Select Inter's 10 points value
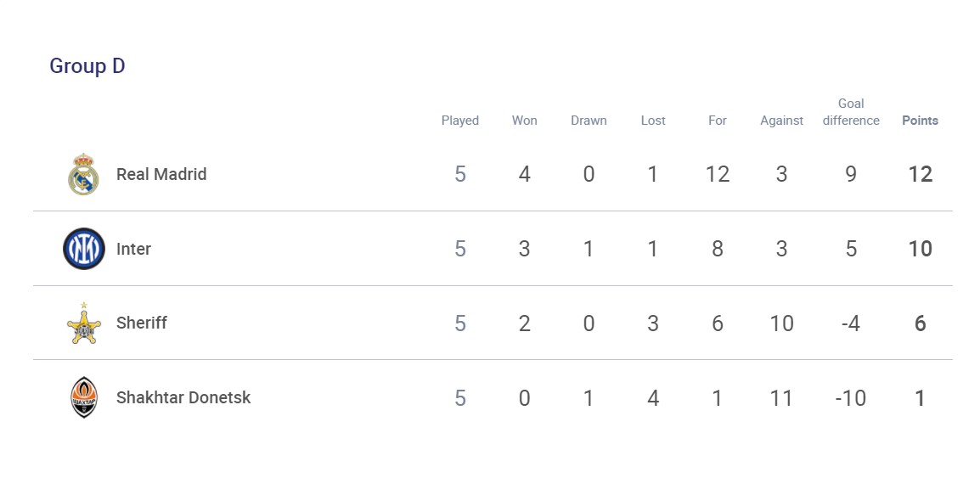Screen dimensions: 980x478 pos(920,249)
